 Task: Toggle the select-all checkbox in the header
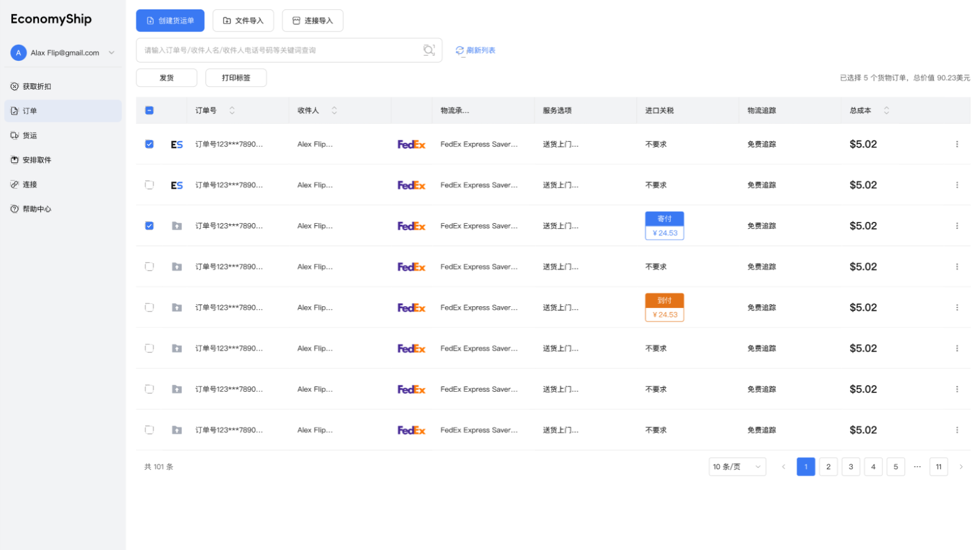(149, 110)
